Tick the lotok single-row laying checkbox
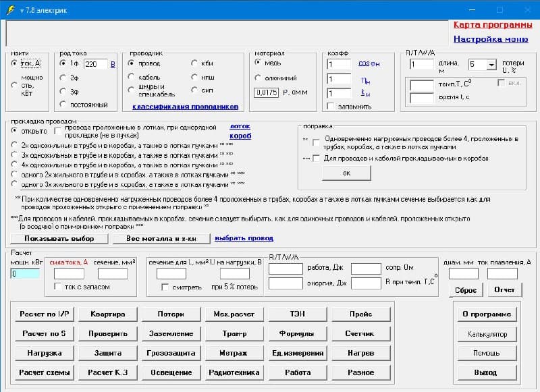 click(x=58, y=131)
